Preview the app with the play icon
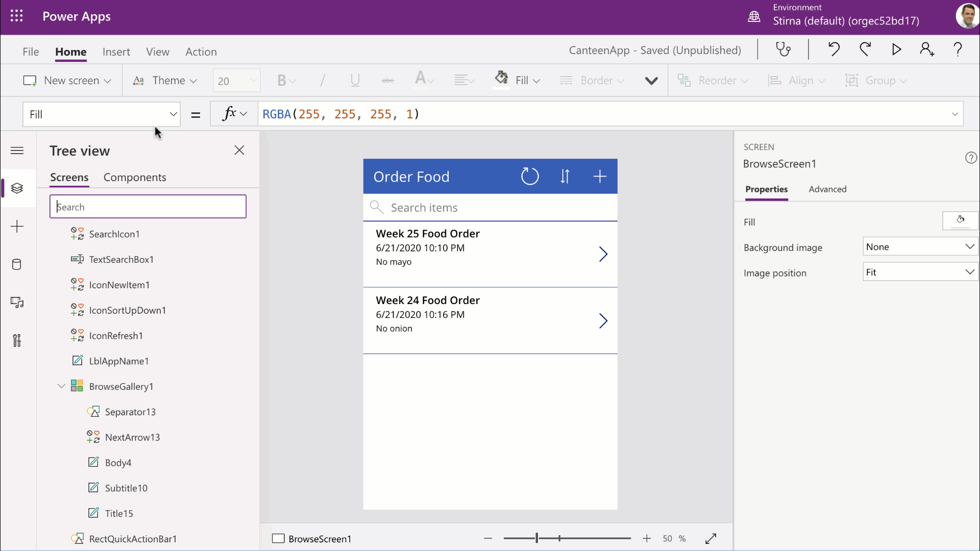This screenshot has height=551, width=980. [896, 49]
